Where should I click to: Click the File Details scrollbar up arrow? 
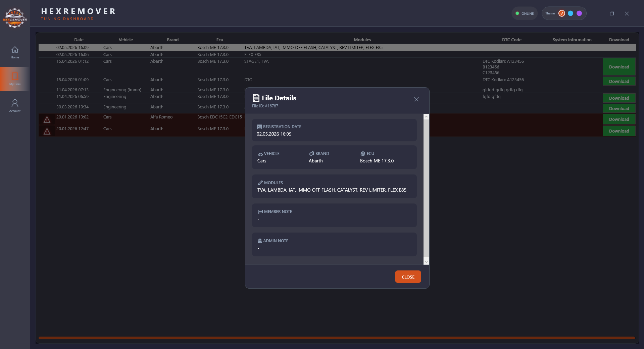coord(426,117)
